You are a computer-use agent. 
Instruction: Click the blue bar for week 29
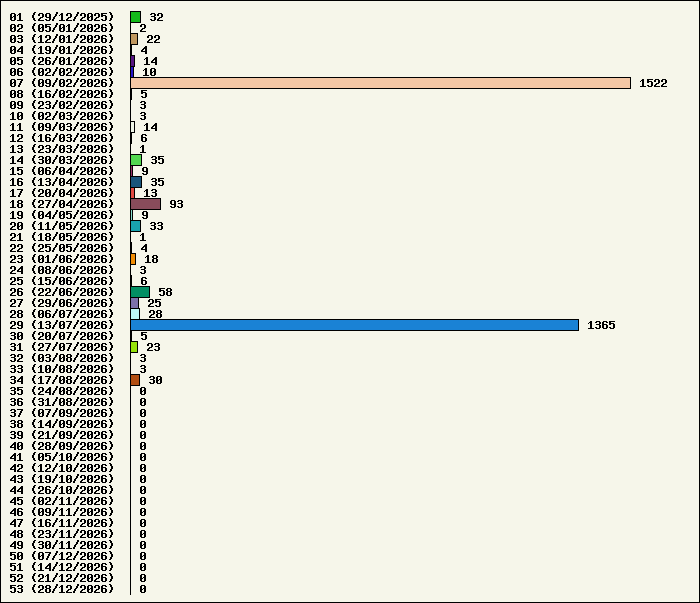coord(355,325)
